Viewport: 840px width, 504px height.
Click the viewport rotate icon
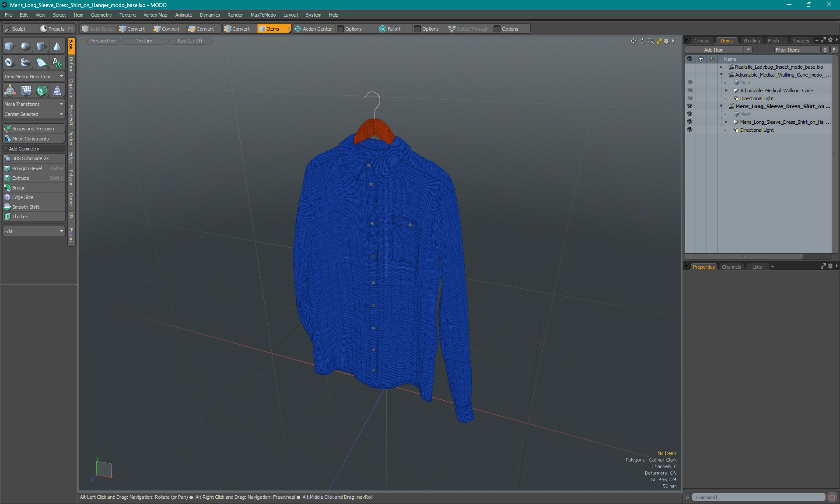tap(642, 41)
